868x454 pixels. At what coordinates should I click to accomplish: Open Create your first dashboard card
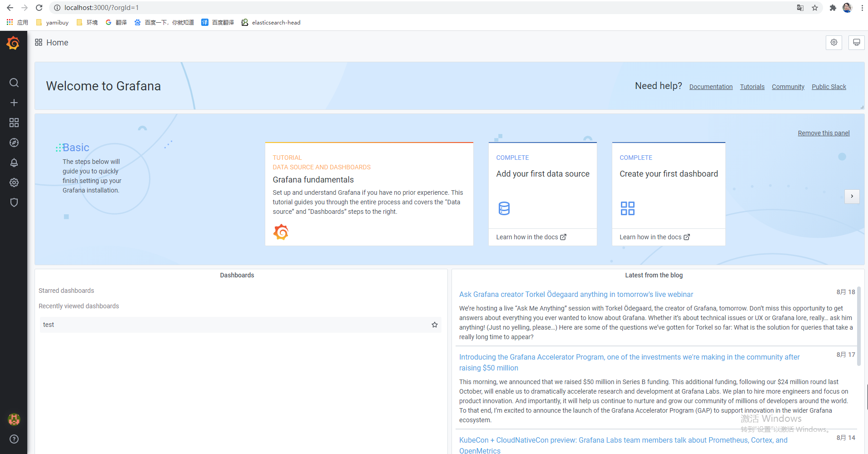click(x=669, y=185)
